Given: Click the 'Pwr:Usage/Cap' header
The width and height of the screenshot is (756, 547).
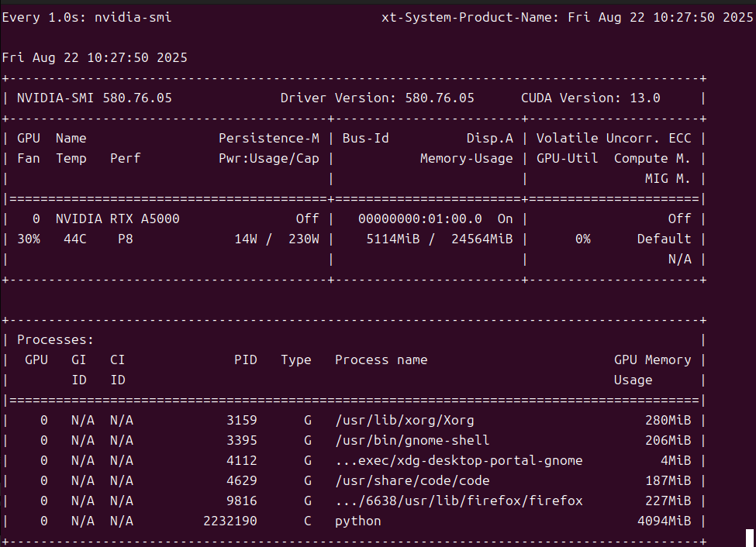Looking at the screenshot, I should (269, 159).
